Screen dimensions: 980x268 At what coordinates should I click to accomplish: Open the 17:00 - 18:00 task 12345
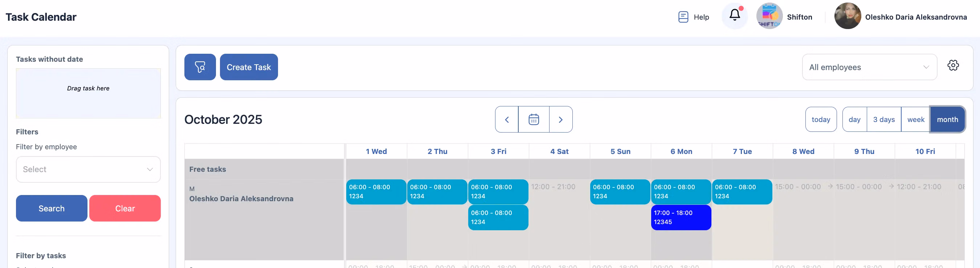tap(681, 218)
